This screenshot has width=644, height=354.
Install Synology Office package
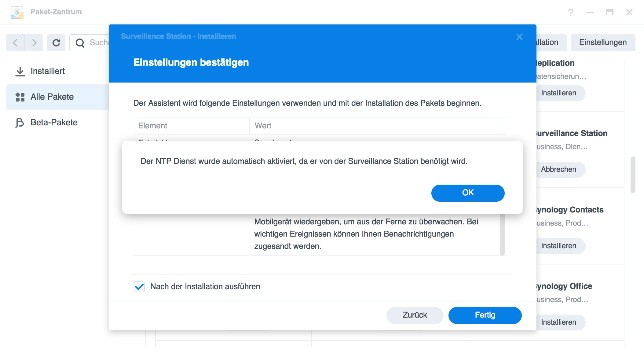pyautogui.click(x=559, y=322)
